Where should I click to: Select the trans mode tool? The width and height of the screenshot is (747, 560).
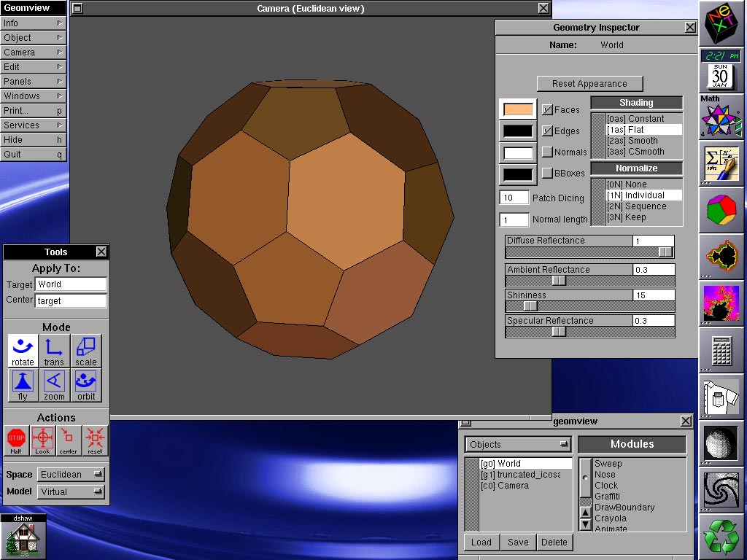click(54, 351)
